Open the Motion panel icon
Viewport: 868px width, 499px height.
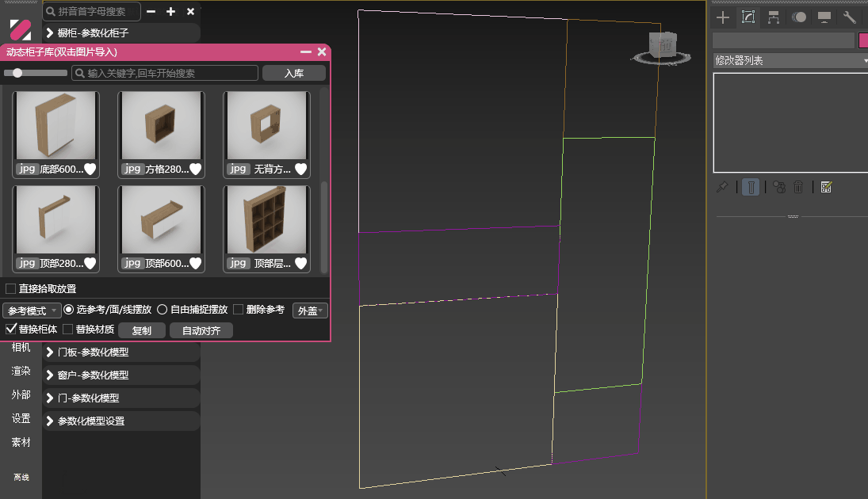[x=798, y=17]
